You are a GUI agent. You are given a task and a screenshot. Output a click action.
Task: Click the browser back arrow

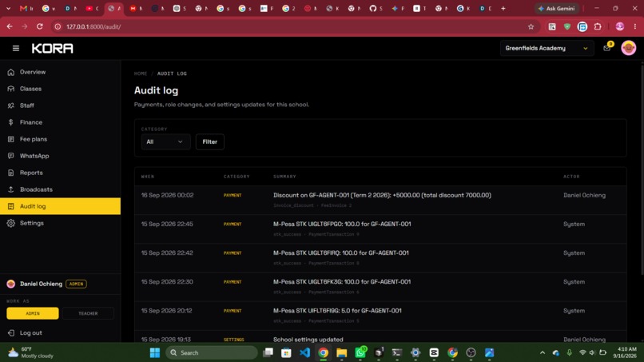pos(10,26)
